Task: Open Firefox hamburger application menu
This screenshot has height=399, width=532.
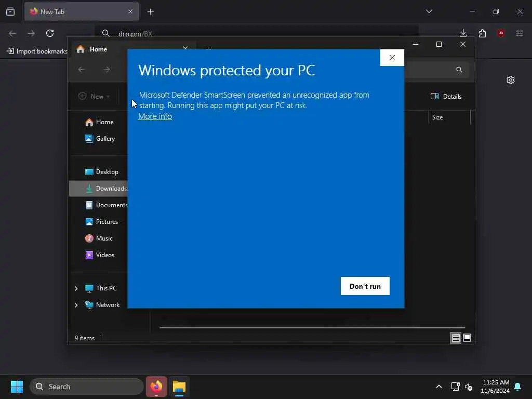Action: (519, 33)
